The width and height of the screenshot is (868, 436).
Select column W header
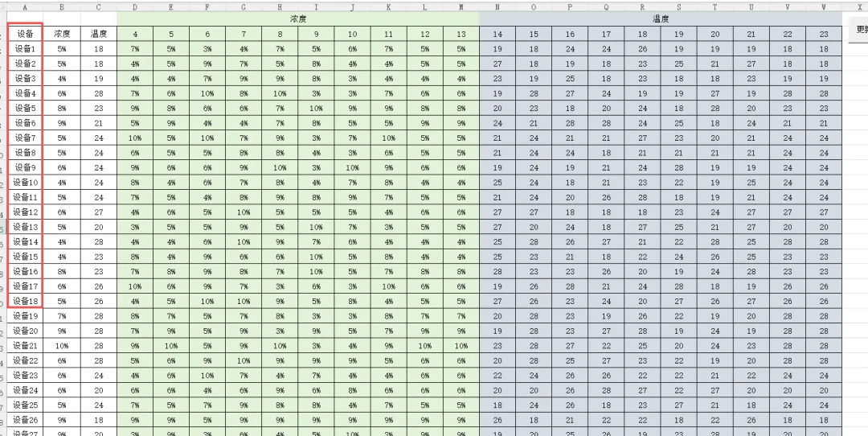(825, 6)
